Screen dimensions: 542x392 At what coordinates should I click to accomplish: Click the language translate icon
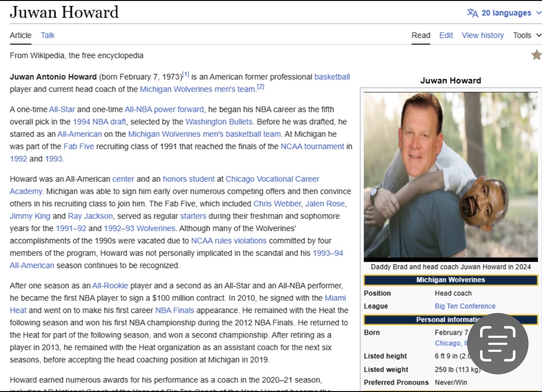[472, 13]
